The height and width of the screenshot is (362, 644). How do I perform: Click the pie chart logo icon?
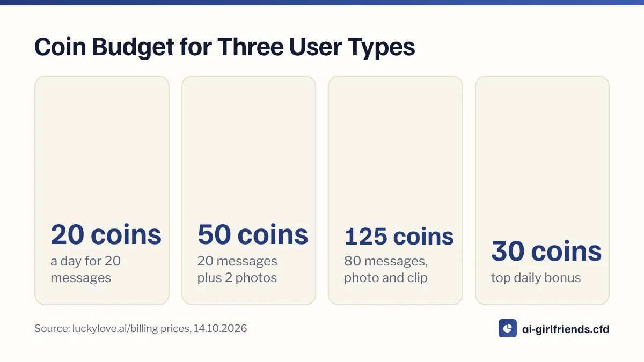pyautogui.click(x=507, y=328)
